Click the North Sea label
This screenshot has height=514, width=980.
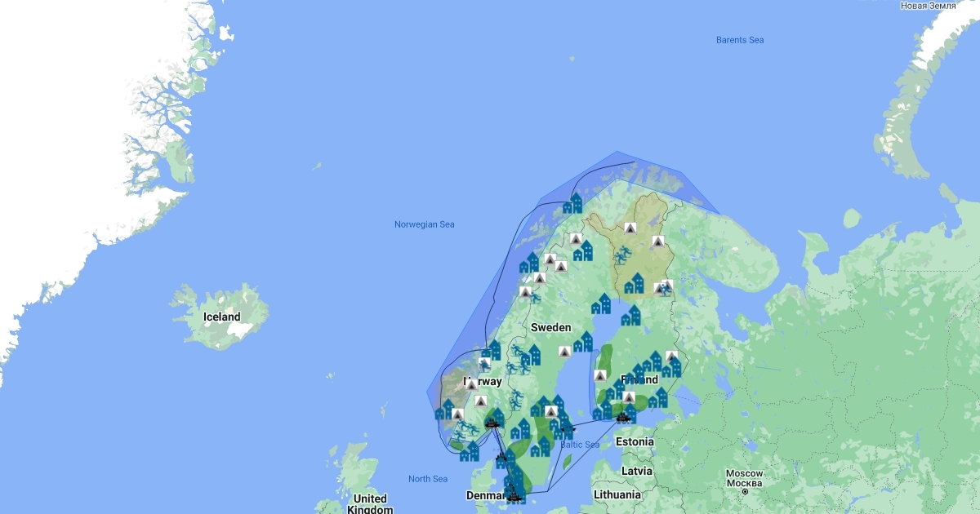428,479
